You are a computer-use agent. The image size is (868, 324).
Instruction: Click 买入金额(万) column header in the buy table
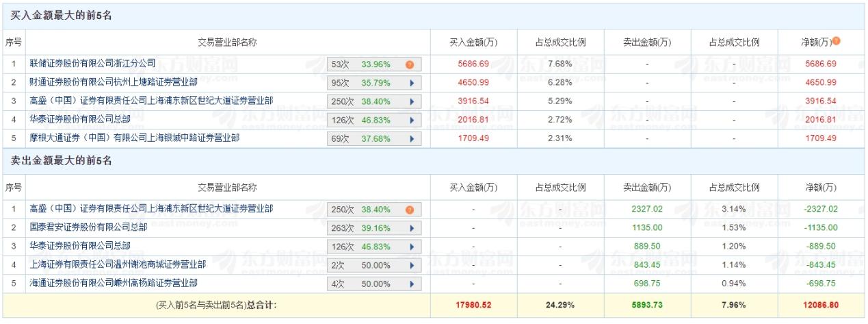(x=473, y=42)
